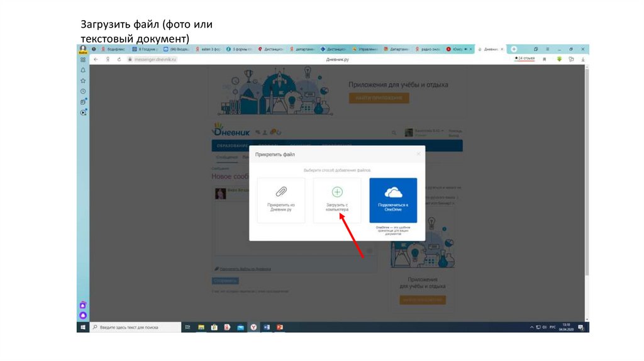Image resolution: width=644 pixels, height=361 pixels.
Task: Open downloads arrow icon in browser
Action: 583,60
